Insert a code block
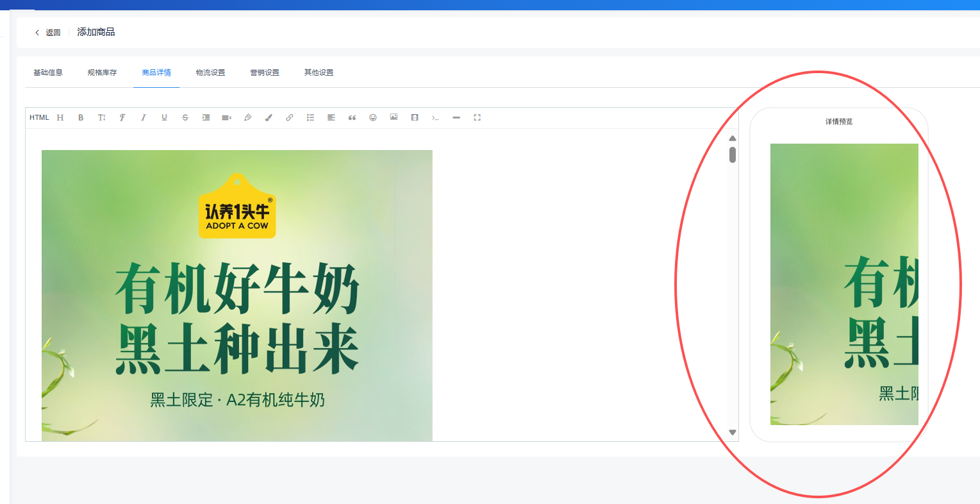980x504 pixels. coord(435,117)
